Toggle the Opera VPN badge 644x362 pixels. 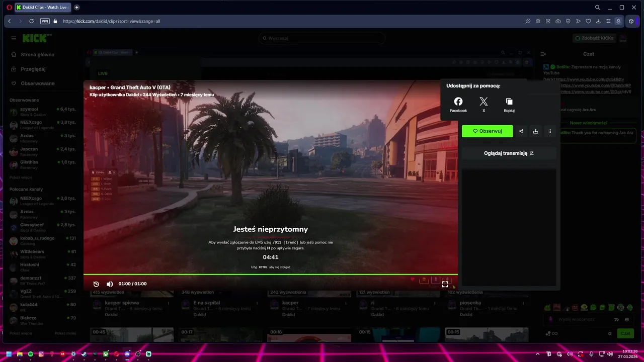tap(45, 21)
